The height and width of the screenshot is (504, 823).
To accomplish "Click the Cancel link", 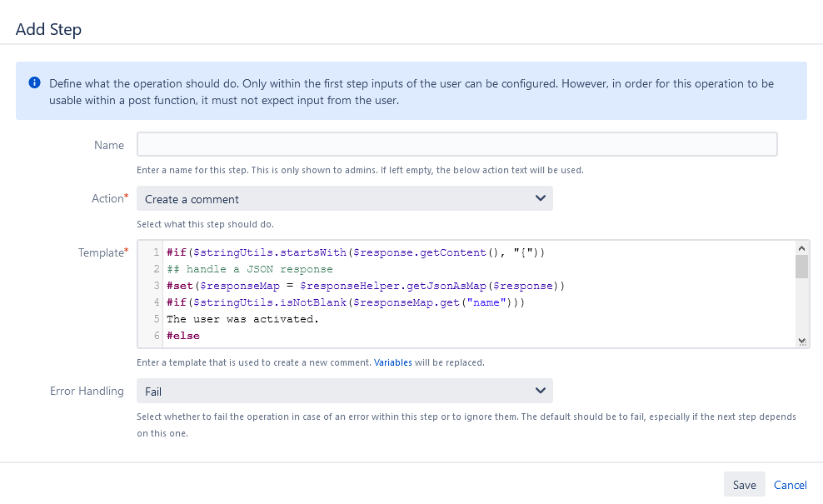I will pyautogui.click(x=790, y=485).
